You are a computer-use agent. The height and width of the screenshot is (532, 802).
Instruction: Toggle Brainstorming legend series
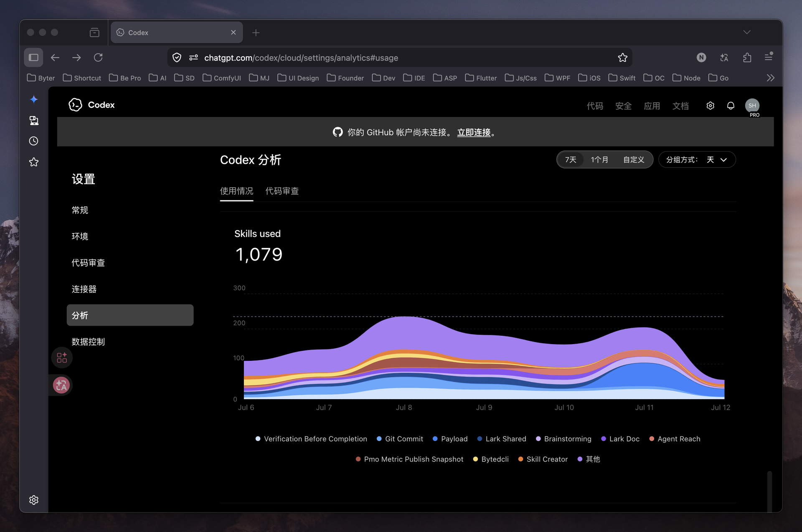563,439
